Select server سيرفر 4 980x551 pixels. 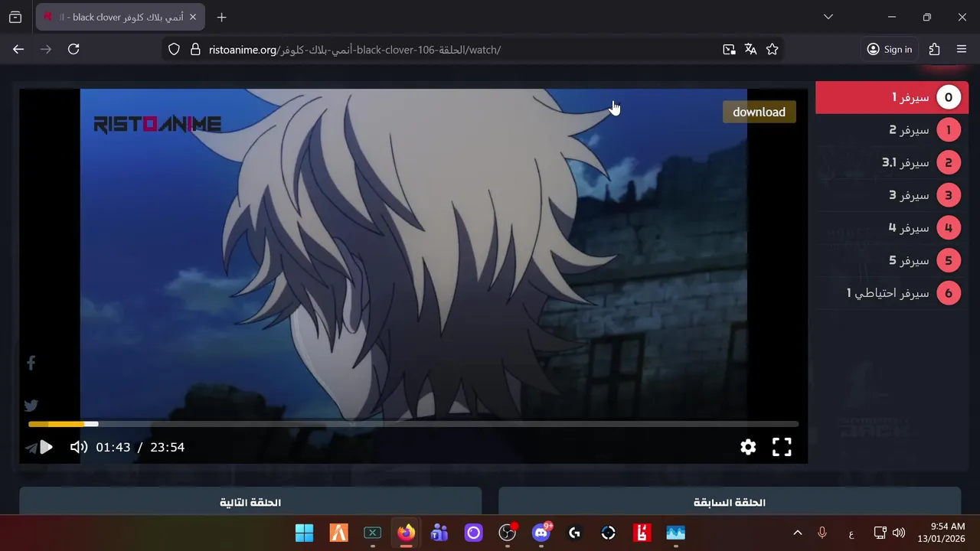(892, 228)
